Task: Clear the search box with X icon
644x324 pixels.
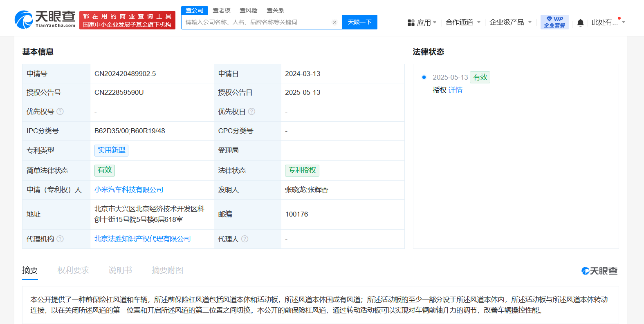Action: (334, 22)
